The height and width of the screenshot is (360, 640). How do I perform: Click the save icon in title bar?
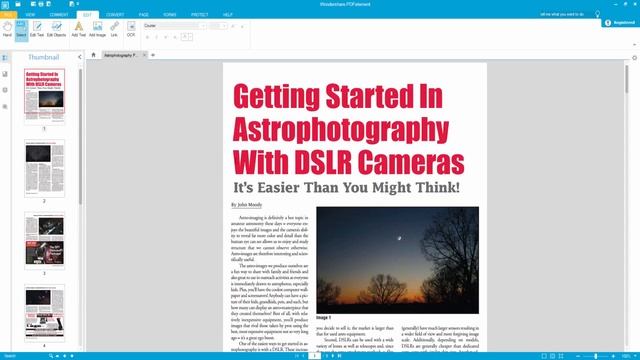(x=33, y=4)
